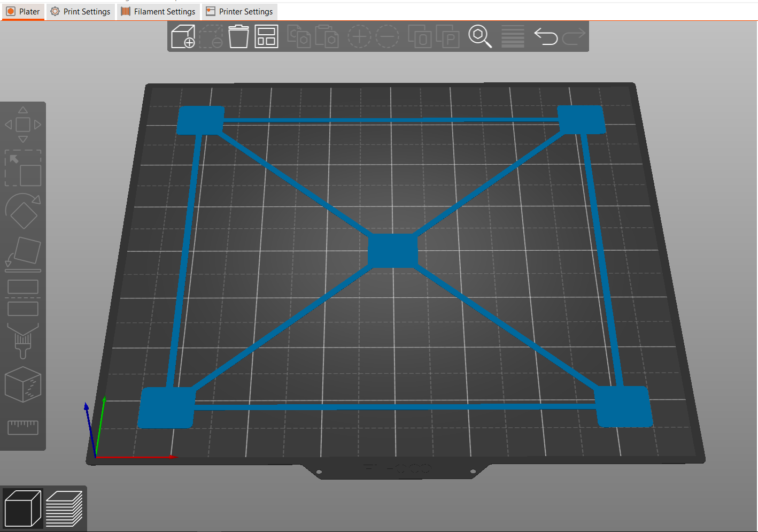Split the model to parts
The image size is (758, 532).
(x=448, y=36)
